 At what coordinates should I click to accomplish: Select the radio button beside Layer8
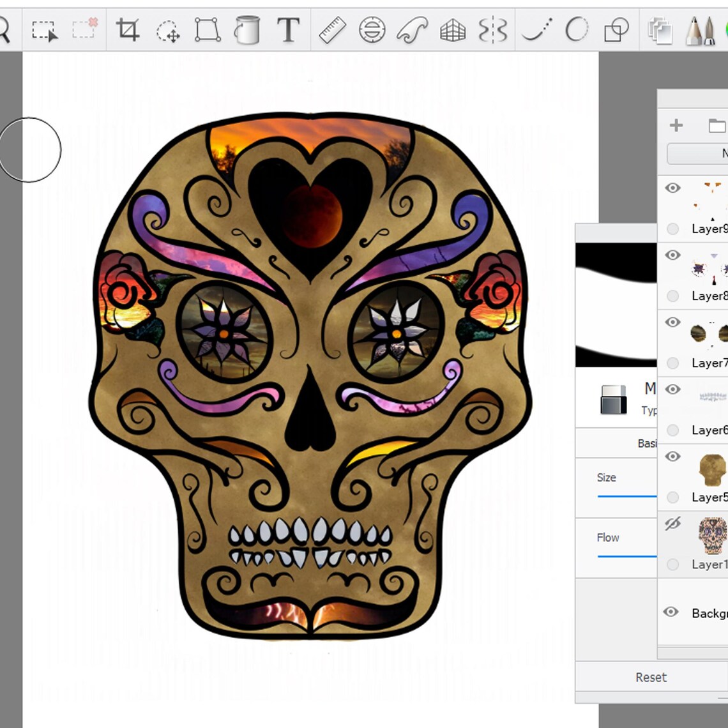click(x=672, y=296)
